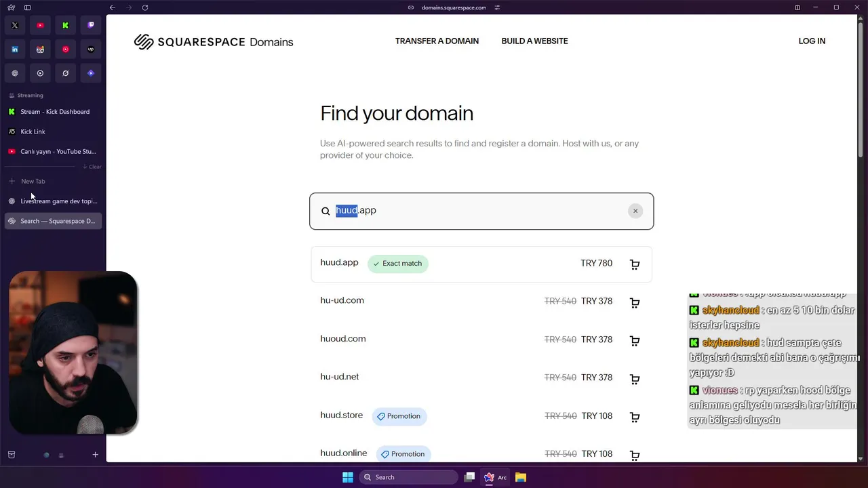868x488 pixels.
Task: Select the Canlı yayın - YouTube Studio tab
Action: (54, 151)
